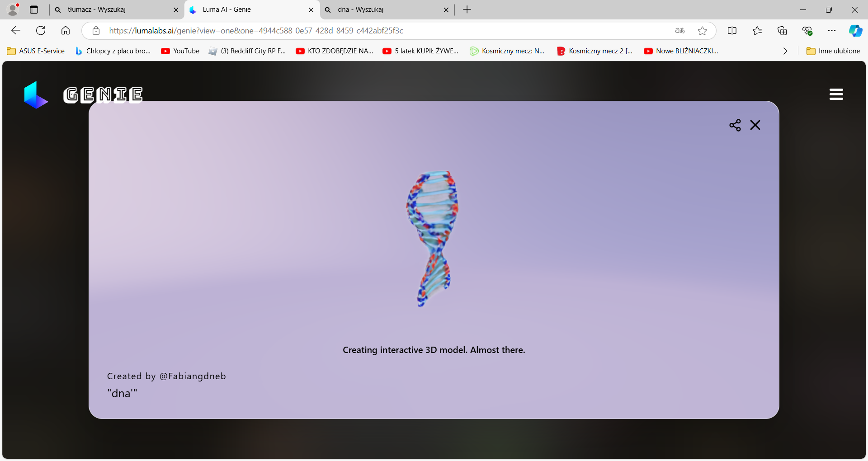
Task: Open 'KTO ZDOBĘDZIE NA...' bookmark
Action: pos(335,51)
